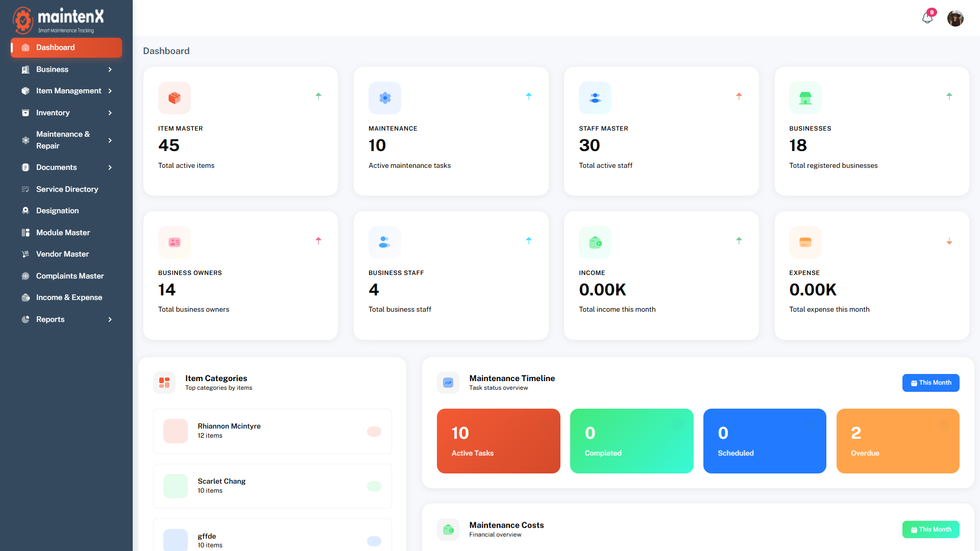The image size is (980, 551).
Task: Open the notifications bell icon
Action: click(x=928, y=18)
